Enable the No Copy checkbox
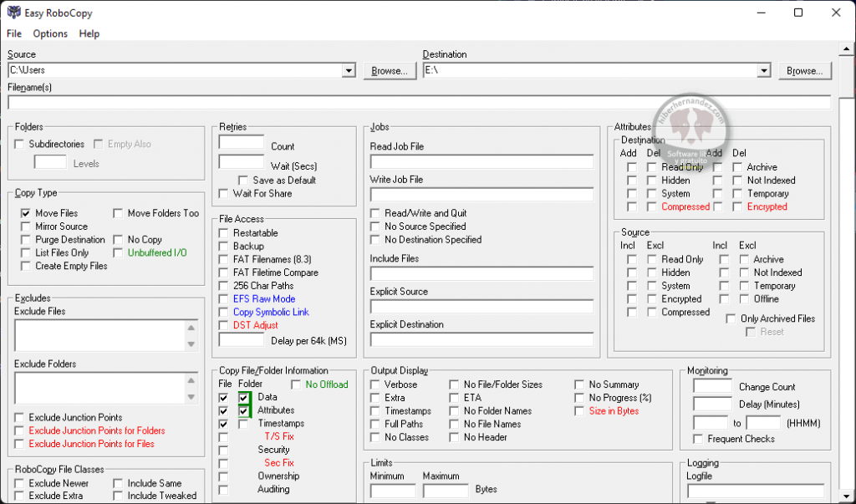The height and width of the screenshot is (504, 856). 118,240
